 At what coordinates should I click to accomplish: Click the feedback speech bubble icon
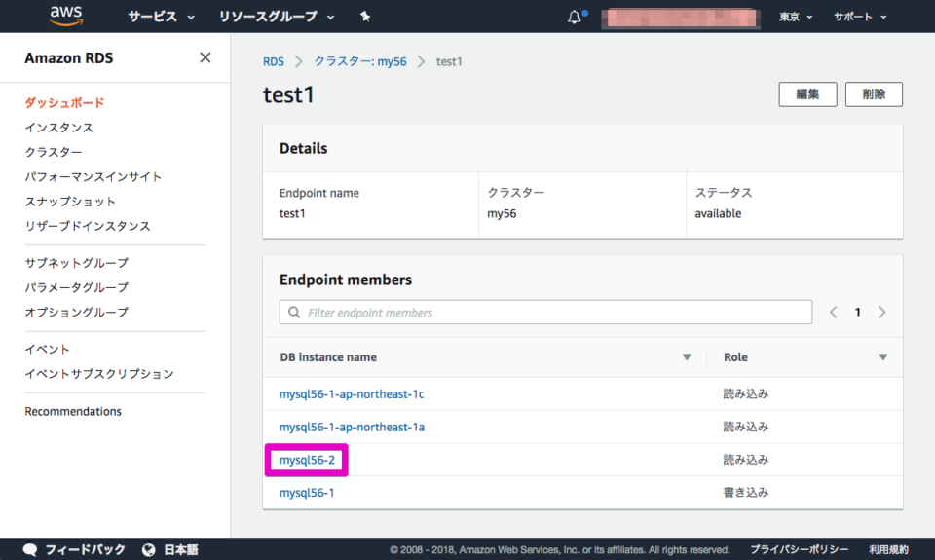(x=30, y=550)
